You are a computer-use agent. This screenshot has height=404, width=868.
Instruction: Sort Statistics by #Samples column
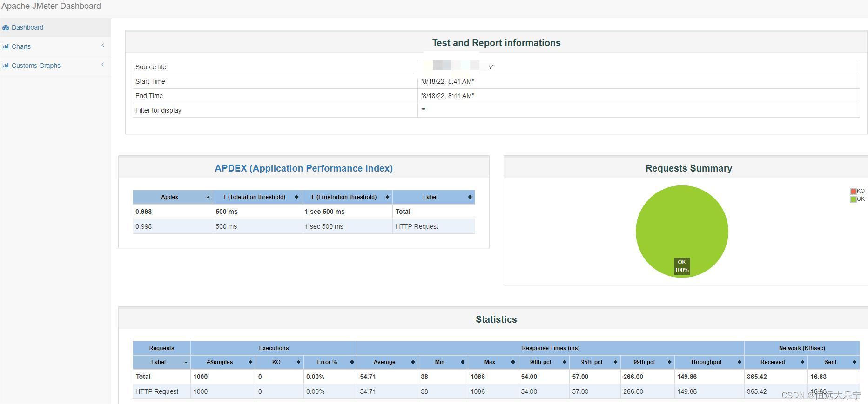223,362
